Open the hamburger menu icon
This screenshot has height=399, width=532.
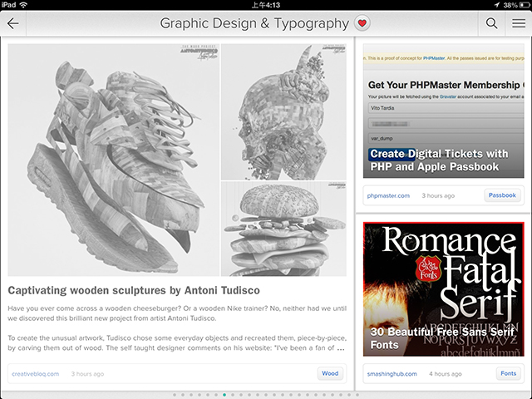click(519, 23)
